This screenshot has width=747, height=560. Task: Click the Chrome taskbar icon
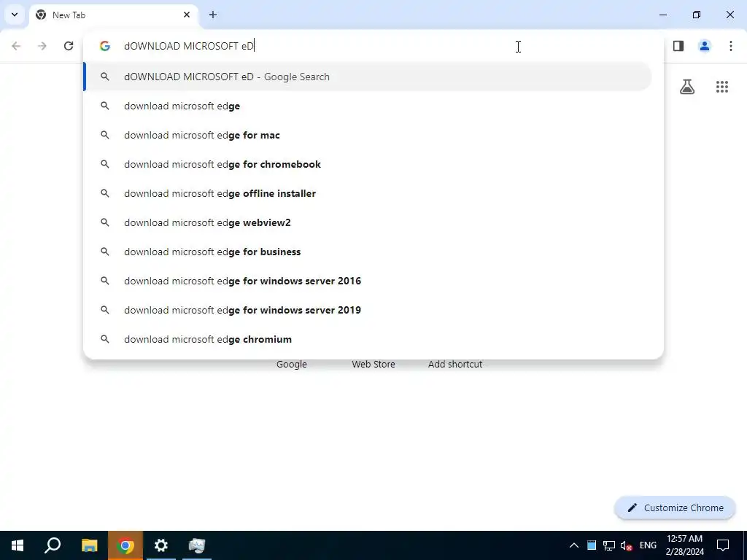click(125, 545)
